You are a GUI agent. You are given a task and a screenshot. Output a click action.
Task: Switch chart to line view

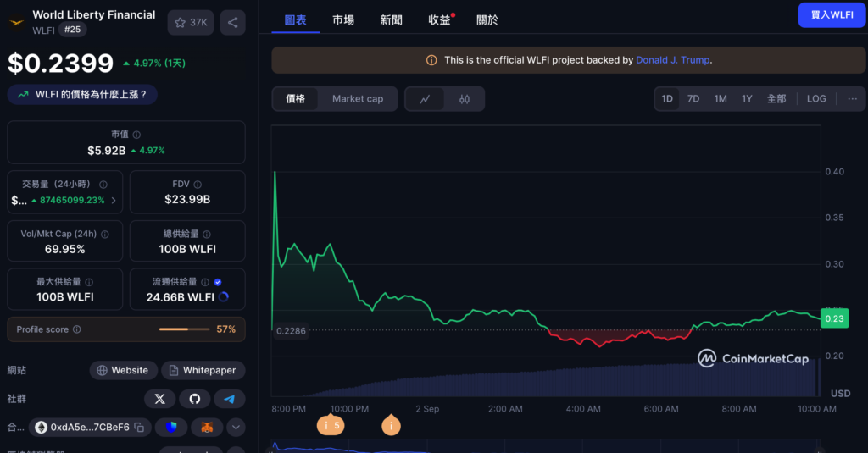coord(426,99)
